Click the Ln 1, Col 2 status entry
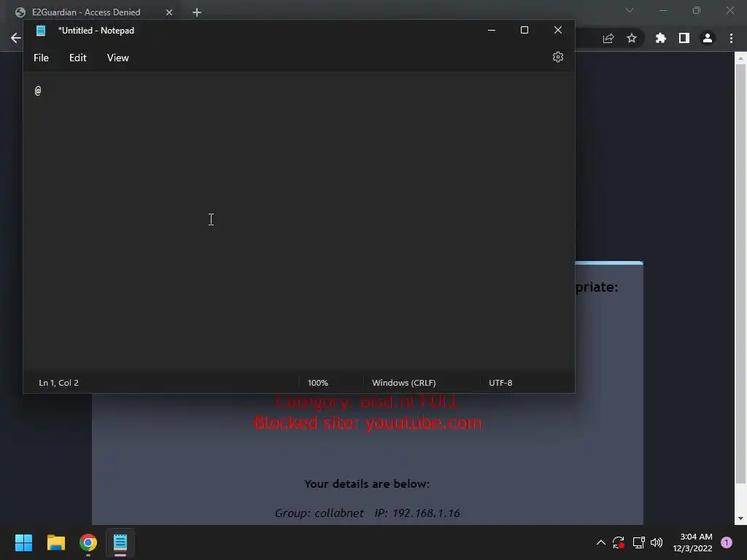 coord(58,383)
